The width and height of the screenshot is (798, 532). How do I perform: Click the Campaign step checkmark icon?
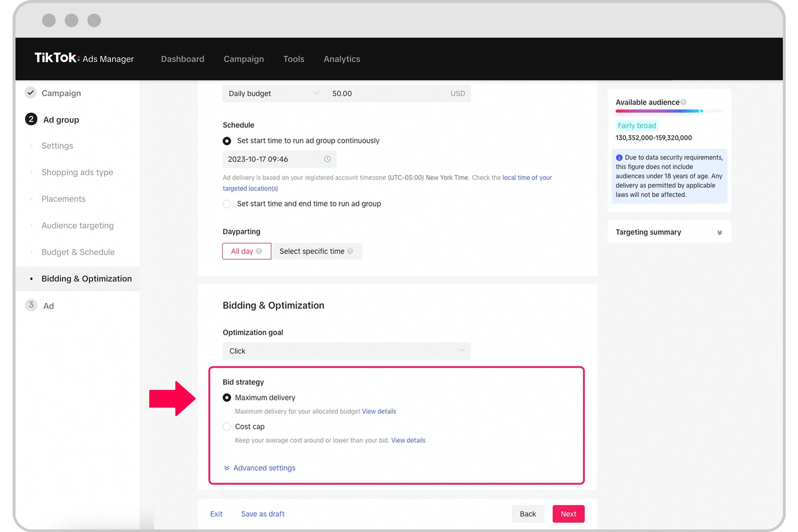point(31,93)
